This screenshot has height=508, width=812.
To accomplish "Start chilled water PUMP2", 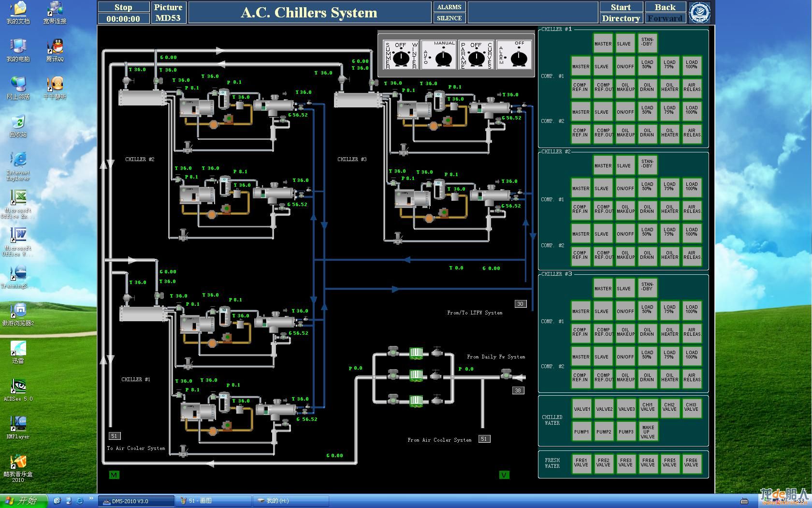I will click(604, 432).
